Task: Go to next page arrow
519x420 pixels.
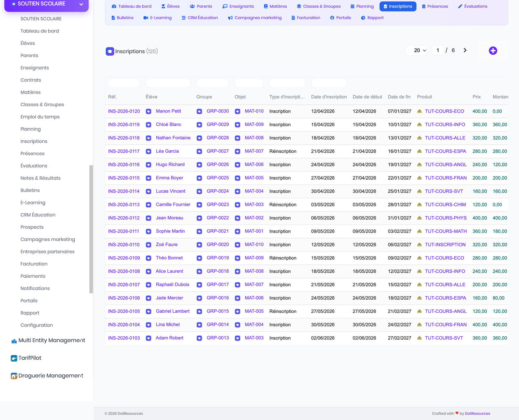Action: (x=465, y=50)
